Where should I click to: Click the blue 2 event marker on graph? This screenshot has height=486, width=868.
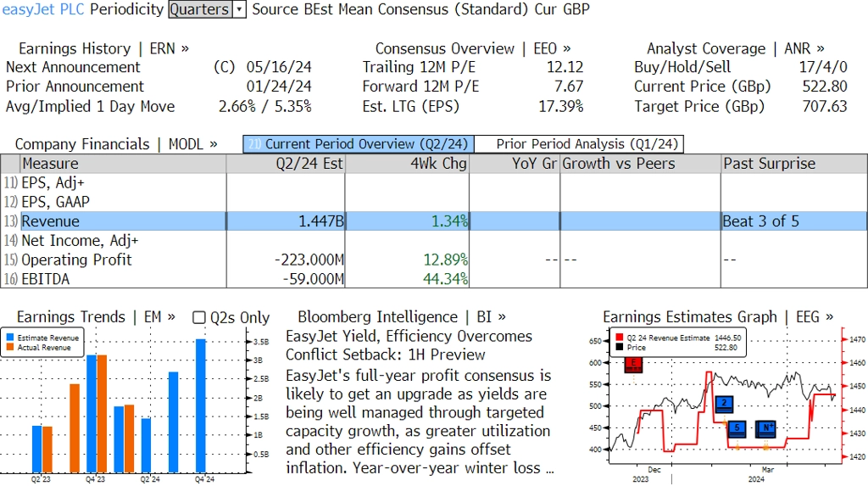[724, 405]
